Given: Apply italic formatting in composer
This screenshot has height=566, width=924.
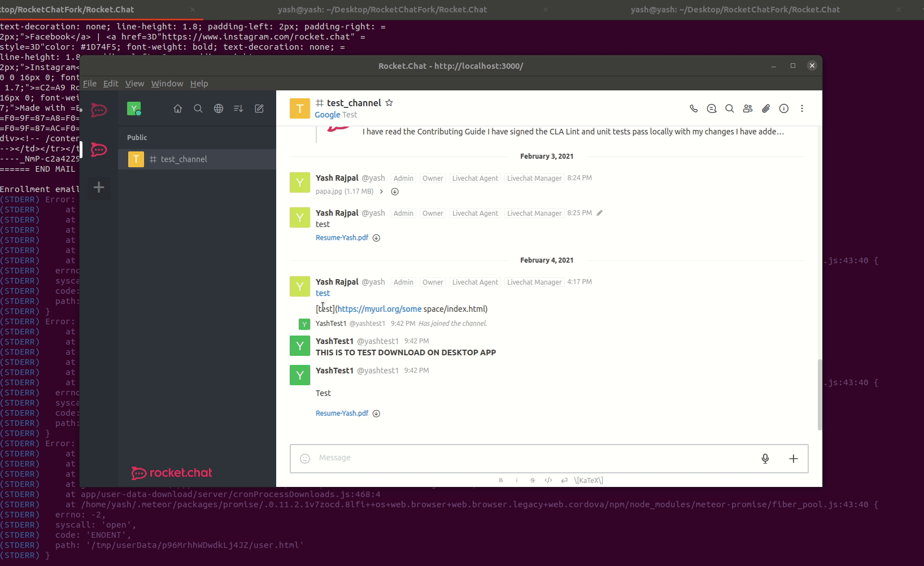Looking at the screenshot, I should (517, 480).
